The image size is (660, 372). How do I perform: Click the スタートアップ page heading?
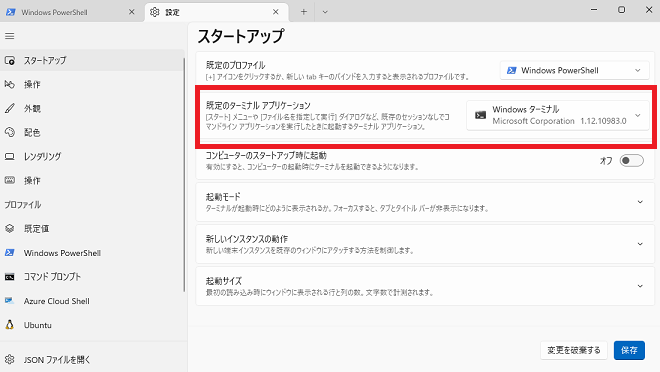(241, 36)
